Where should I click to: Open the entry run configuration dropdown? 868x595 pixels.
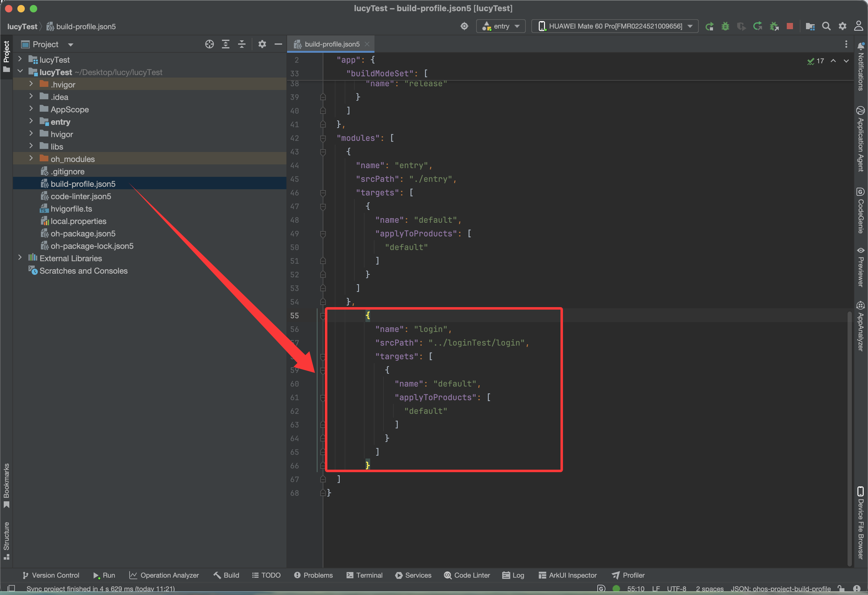(501, 26)
